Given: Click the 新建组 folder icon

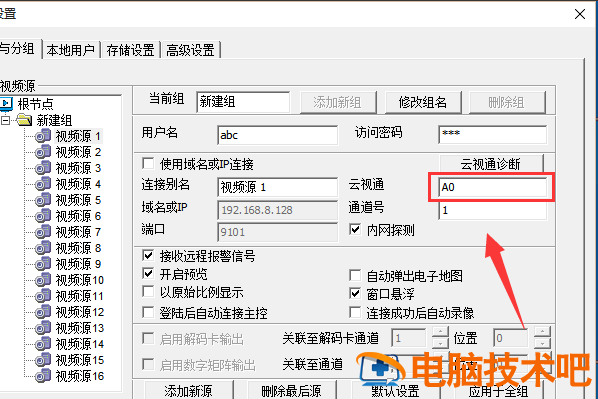Looking at the screenshot, I should pyautogui.click(x=24, y=120).
